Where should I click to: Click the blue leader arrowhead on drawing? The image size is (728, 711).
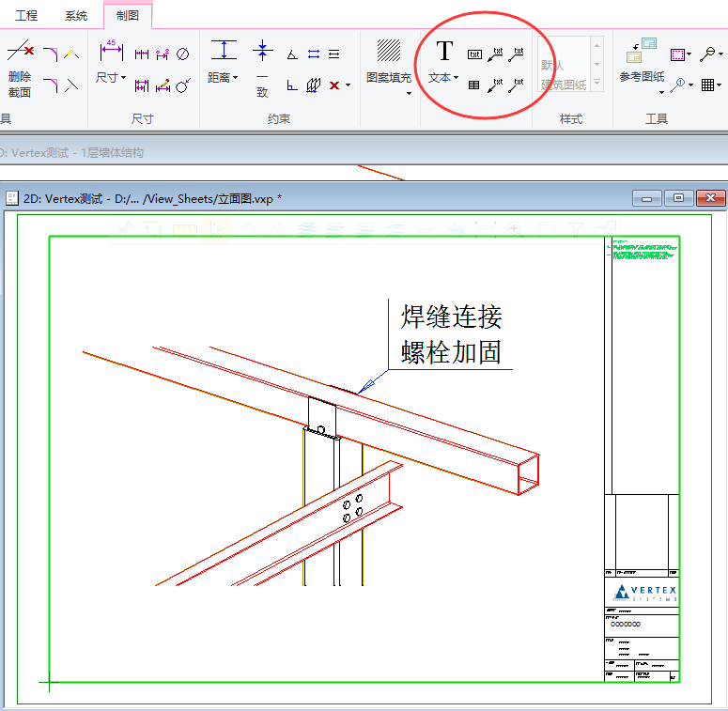pos(366,387)
